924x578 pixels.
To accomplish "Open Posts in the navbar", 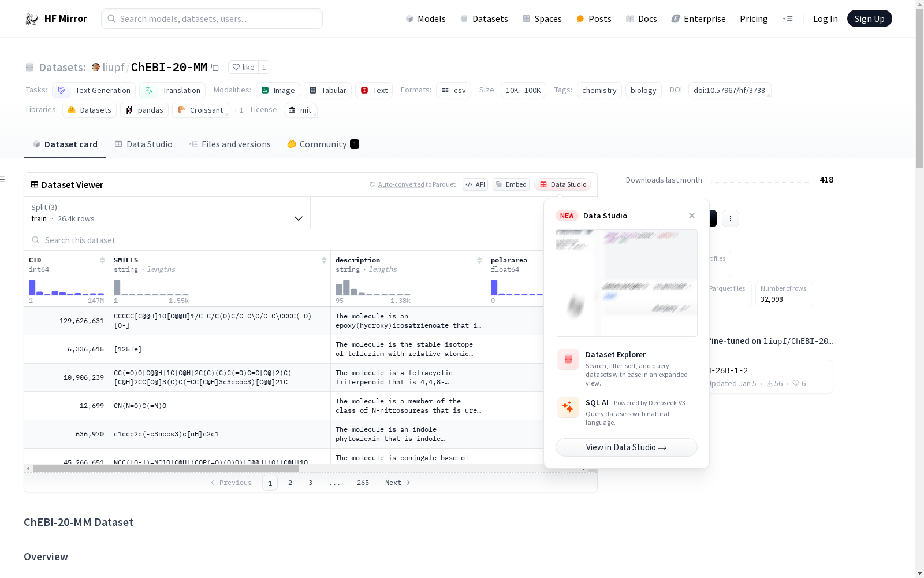I will [x=594, y=19].
